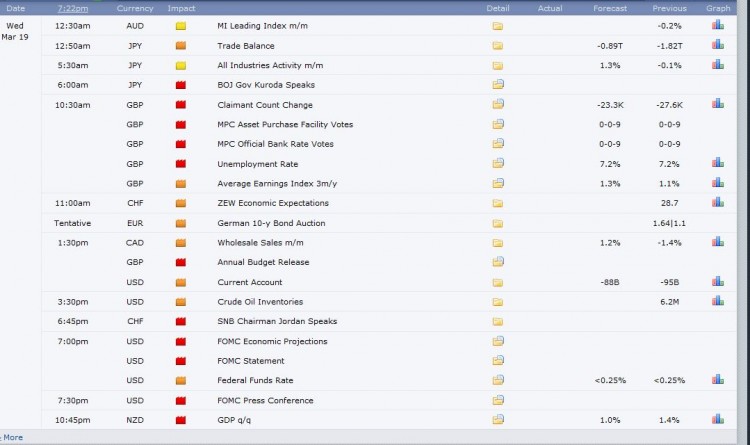750x445 pixels.
Task: Select the Claimant Count Change event name
Action: click(x=265, y=105)
